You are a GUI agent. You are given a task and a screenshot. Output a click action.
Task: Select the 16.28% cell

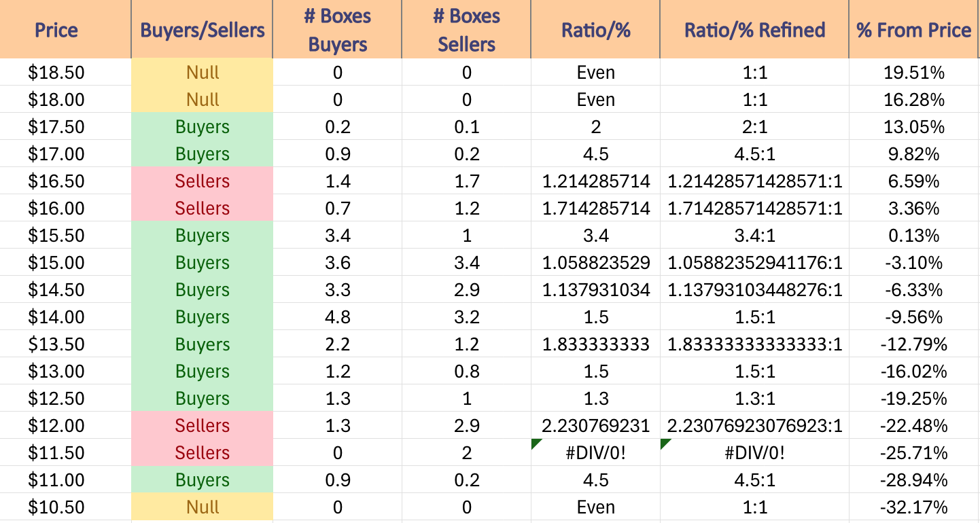pyautogui.click(x=914, y=100)
